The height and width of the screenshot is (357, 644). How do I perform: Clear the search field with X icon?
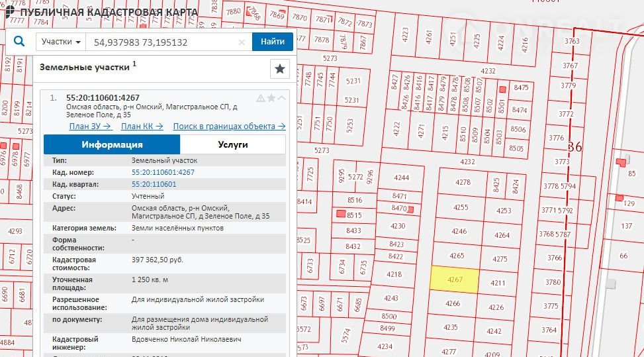(242, 42)
